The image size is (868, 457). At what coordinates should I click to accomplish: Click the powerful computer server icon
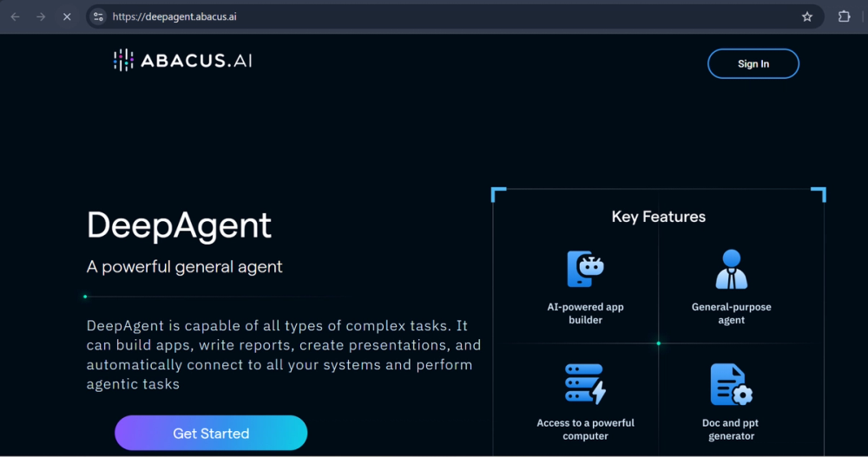coord(585,383)
